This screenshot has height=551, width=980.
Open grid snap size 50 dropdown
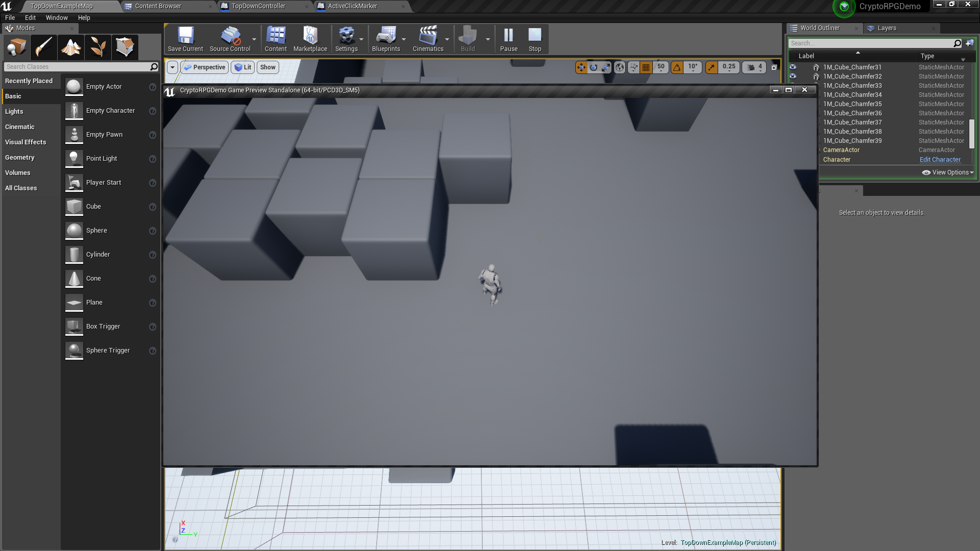point(661,67)
